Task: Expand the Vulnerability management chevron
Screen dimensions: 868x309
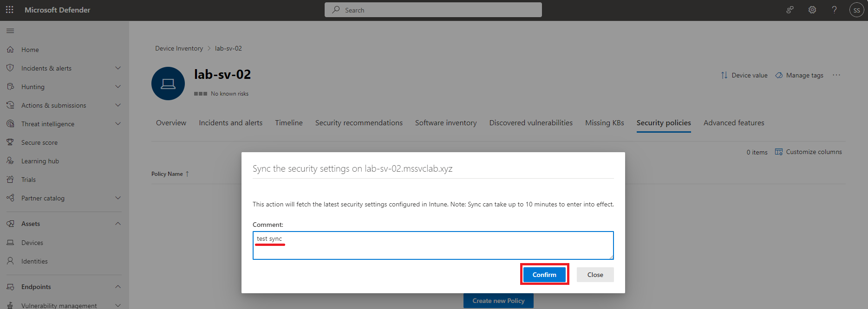Action: point(118,305)
